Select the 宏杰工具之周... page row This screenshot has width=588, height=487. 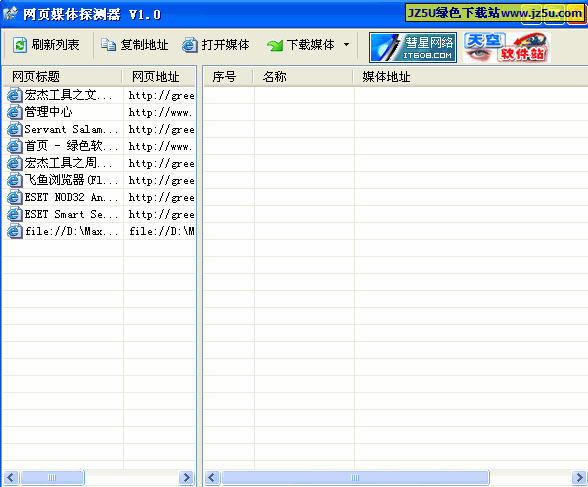99,163
